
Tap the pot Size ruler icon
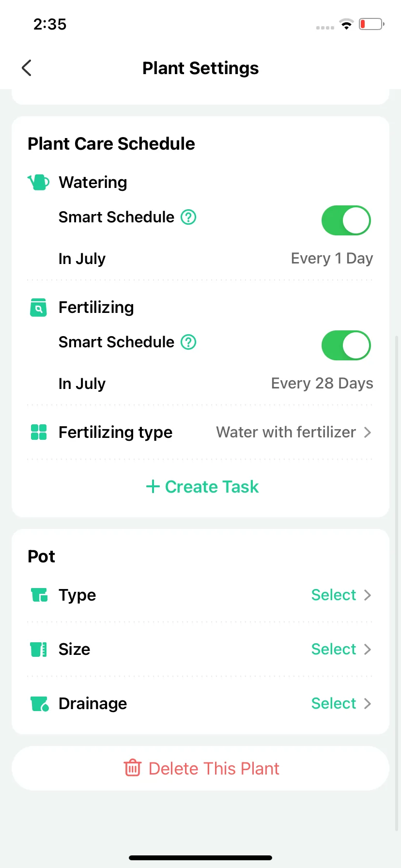click(39, 649)
